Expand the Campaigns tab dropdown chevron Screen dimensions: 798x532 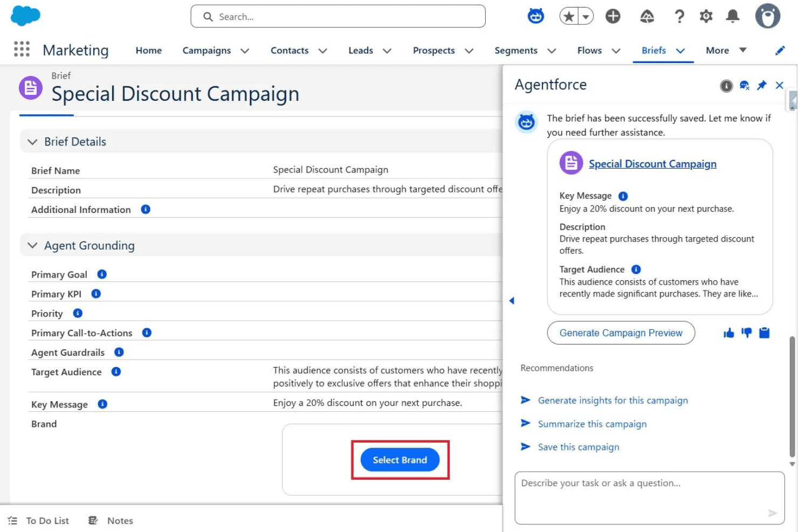click(245, 51)
